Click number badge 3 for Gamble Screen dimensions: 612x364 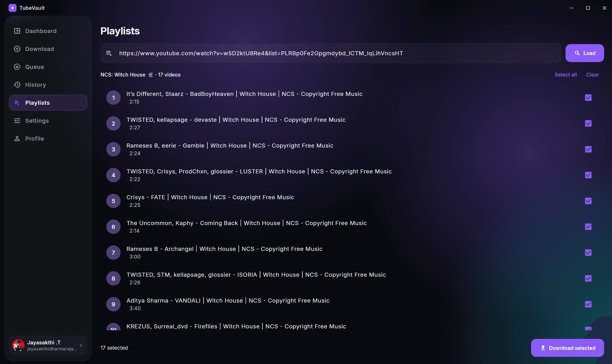tap(113, 149)
